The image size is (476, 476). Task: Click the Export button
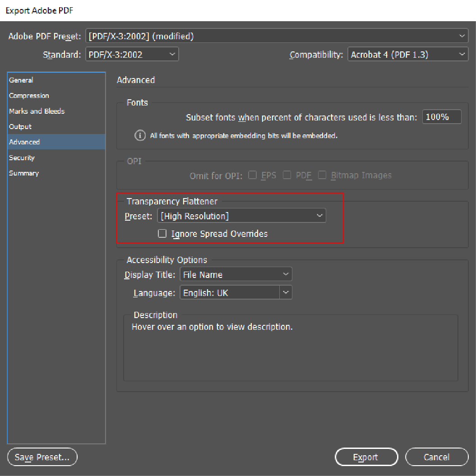click(366, 457)
